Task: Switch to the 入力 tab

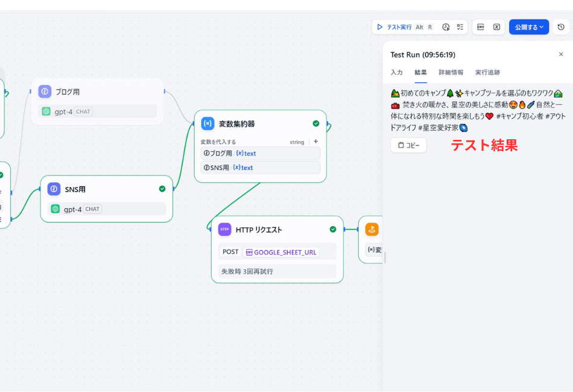Action: click(x=397, y=72)
